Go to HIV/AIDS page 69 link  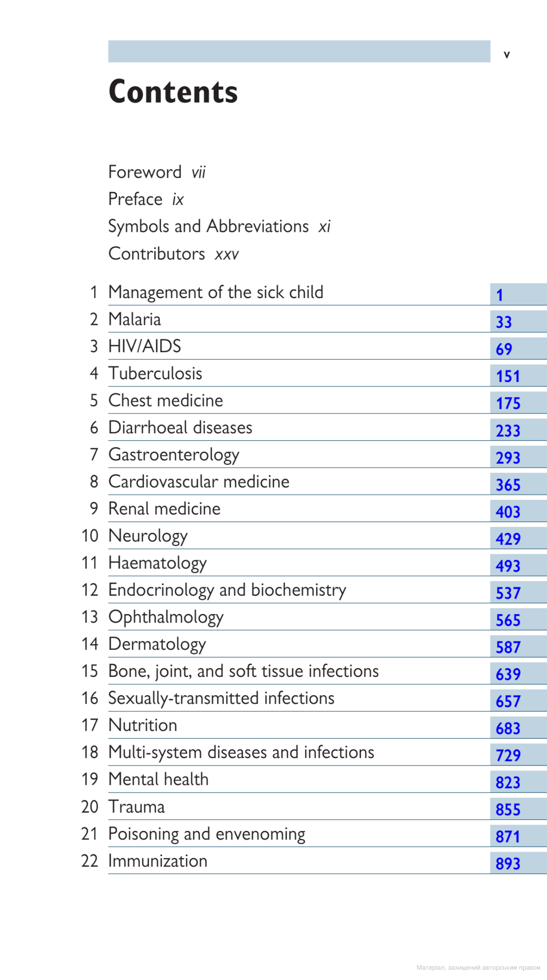coord(504,349)
